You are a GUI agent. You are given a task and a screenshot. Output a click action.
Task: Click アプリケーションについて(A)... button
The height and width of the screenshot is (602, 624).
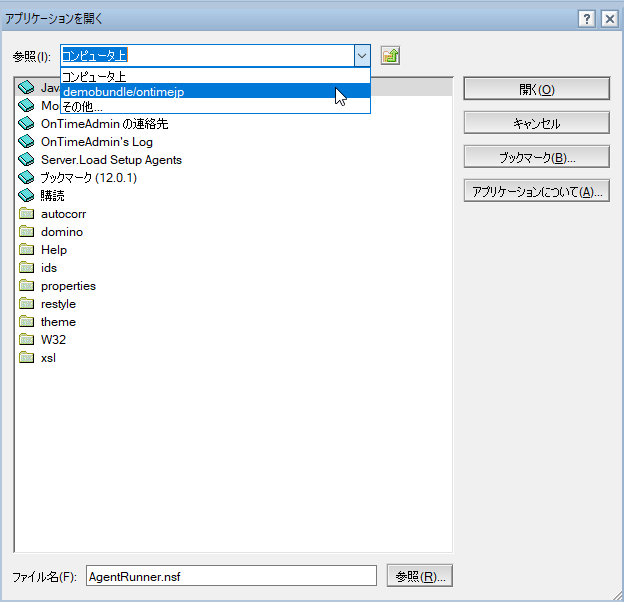point(536,191)
